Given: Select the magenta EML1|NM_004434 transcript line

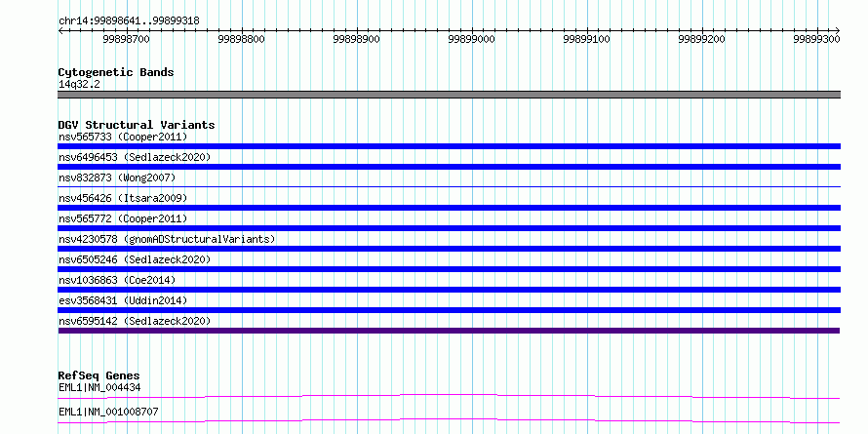Looking at the screenshot, I should (449, 396).
